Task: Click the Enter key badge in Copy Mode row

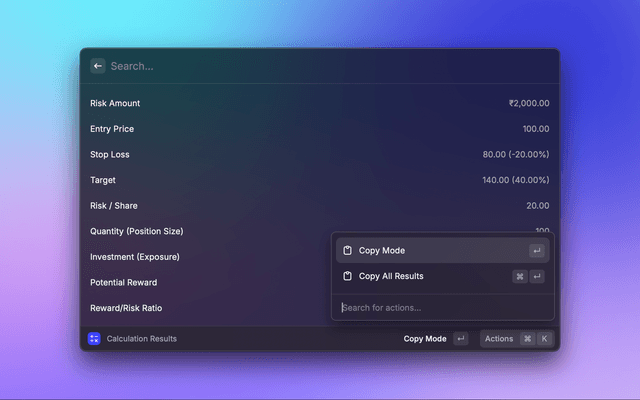Action: [x=537, y=251]
